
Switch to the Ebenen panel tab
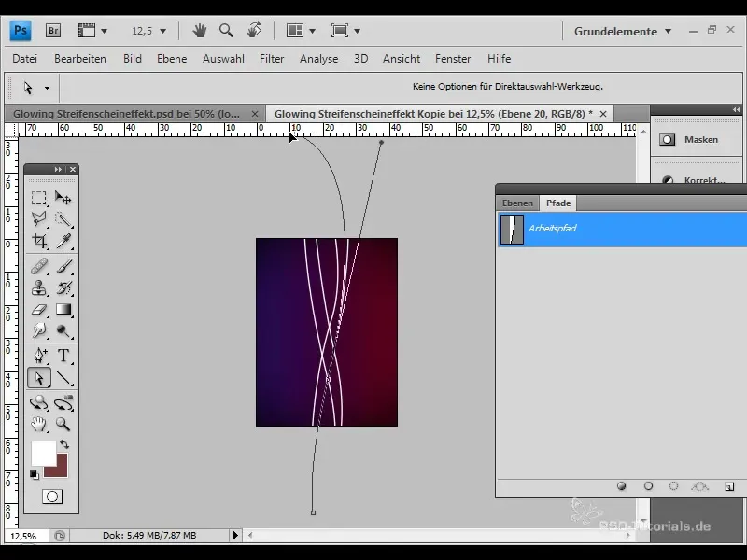(x=517, y=203)
